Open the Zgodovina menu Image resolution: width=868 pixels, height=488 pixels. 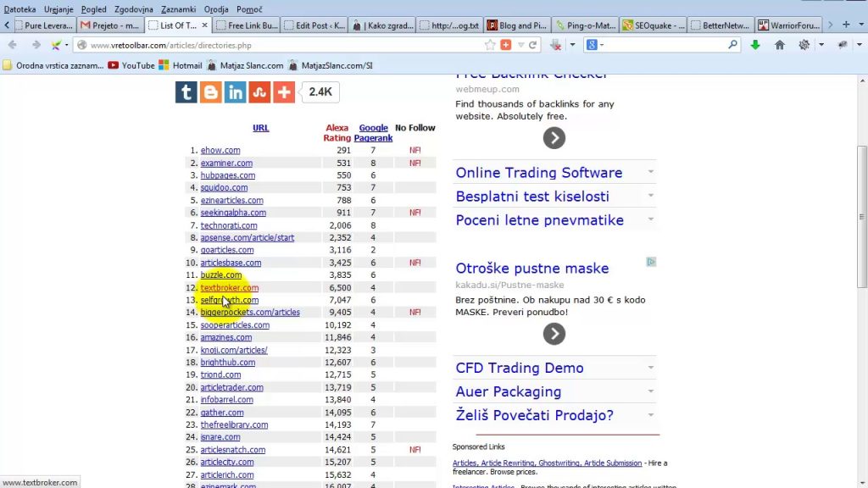coord(134,8)
